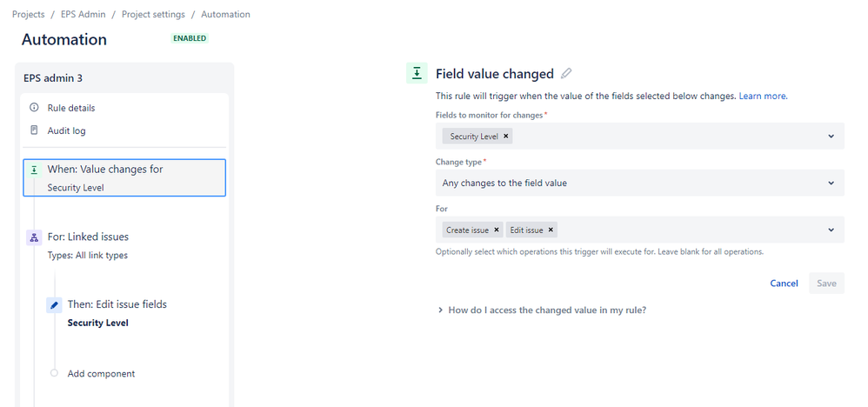Open EPS Admin in the breadcrumb
Viewport: 868px width, 407px height.
pos(83,15)
